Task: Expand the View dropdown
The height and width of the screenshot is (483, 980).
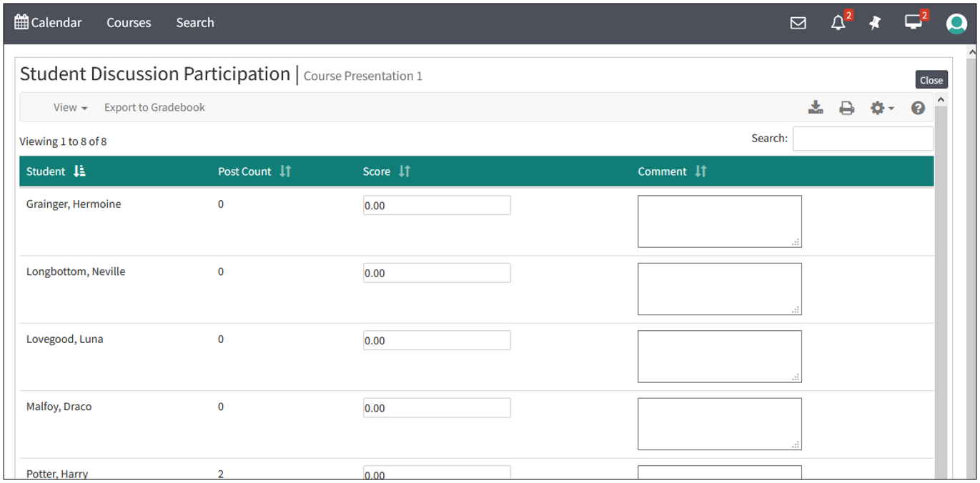Action: pyautogui.click(x=70, y=107)
